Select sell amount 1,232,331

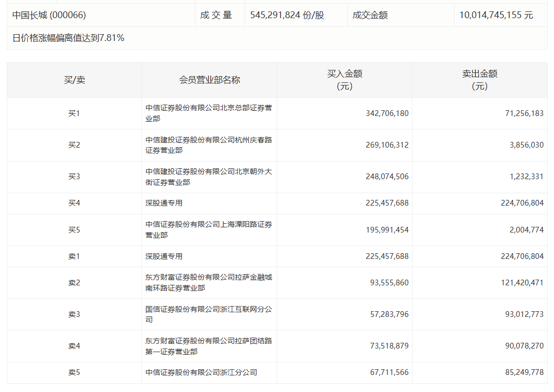coord(527,177)
